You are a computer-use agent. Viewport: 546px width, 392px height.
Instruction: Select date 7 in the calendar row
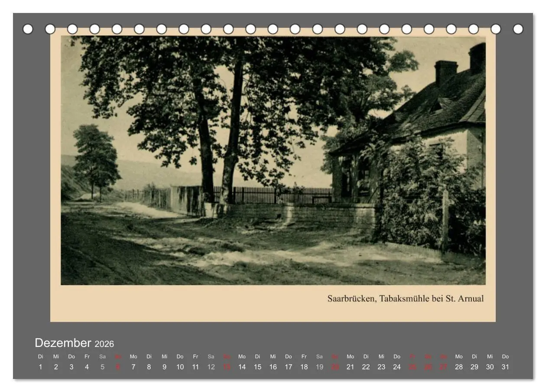[133, 367]
